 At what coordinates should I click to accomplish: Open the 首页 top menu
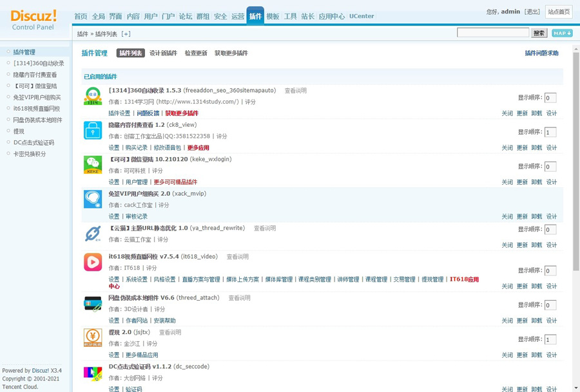tap(81, 16)
